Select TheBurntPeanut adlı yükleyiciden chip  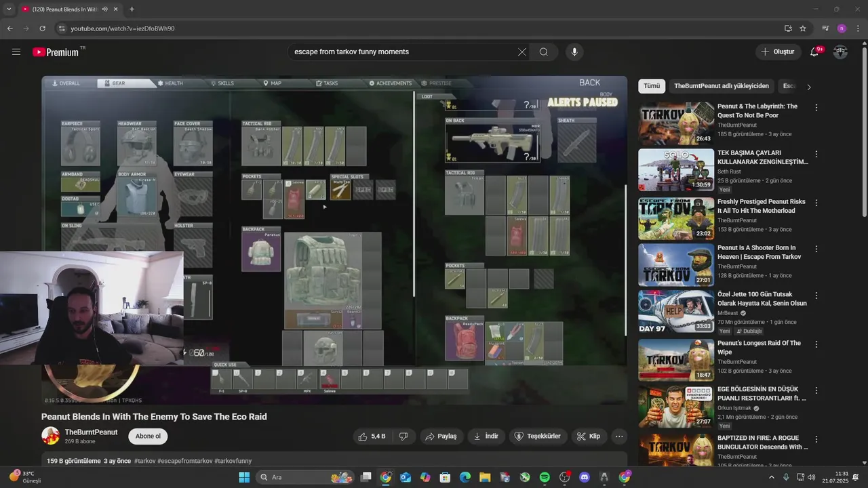(x=722, y=86)
